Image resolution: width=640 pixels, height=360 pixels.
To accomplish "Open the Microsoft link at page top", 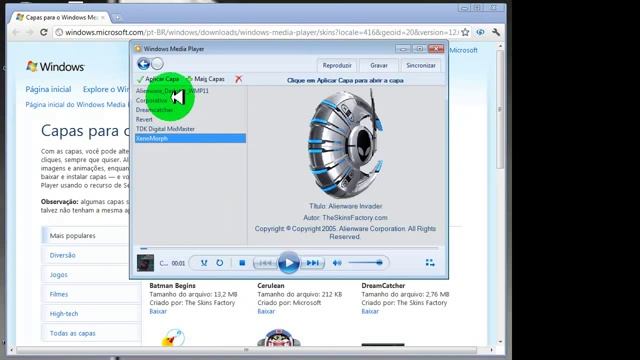I will 463,50.
